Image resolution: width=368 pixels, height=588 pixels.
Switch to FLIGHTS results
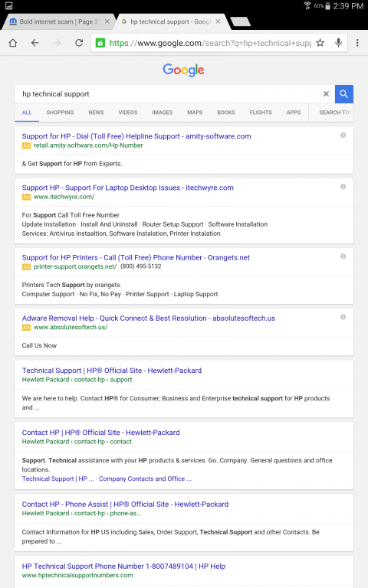coord(261,112)
